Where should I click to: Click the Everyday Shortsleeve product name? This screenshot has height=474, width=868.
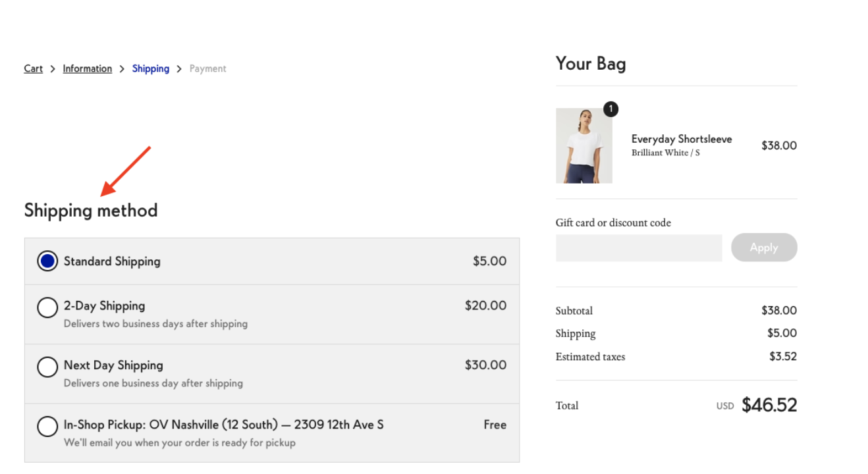coord(682,139)
